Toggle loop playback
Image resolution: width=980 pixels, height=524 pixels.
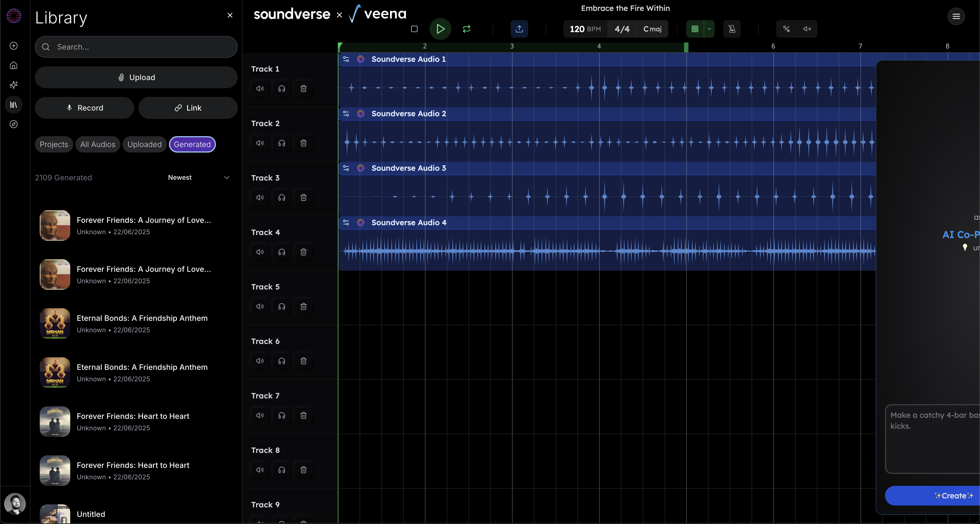(466, 29)
